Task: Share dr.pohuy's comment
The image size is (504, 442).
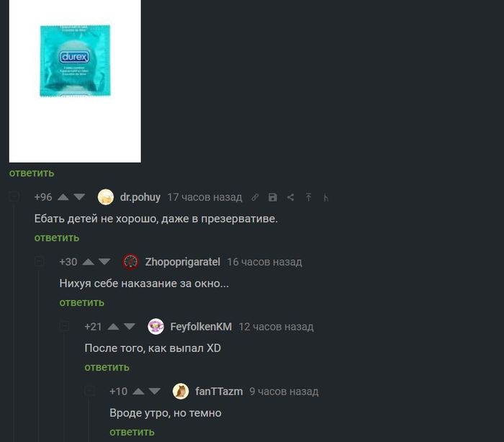Action: click(x=291, y=197)
